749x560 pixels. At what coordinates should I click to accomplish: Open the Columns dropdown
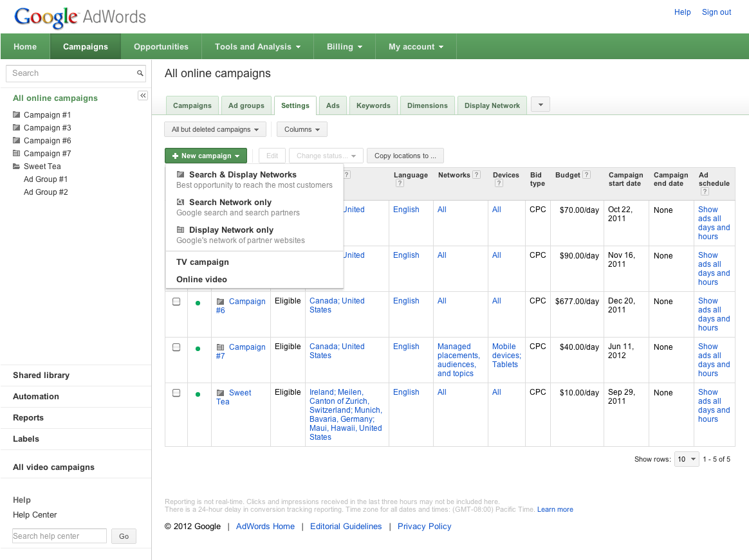tap(302, 129)
